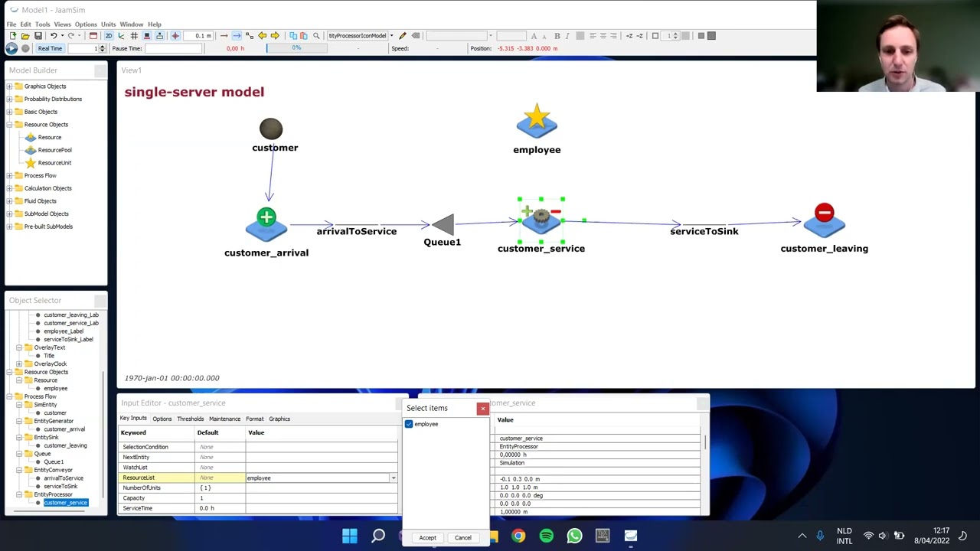
Task: Toggle the Real Time button
Action: pos(50,48)
